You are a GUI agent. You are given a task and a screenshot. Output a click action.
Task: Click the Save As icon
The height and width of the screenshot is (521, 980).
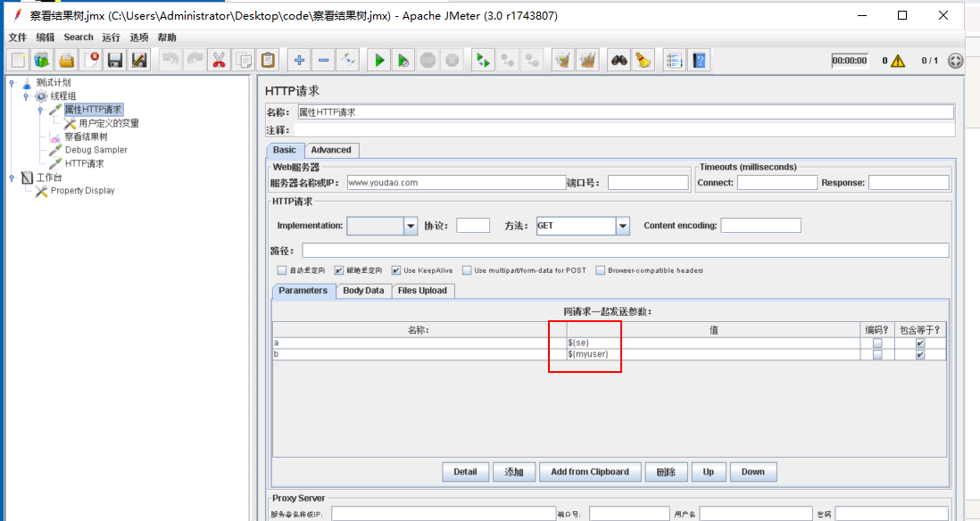tap(138, 60)
